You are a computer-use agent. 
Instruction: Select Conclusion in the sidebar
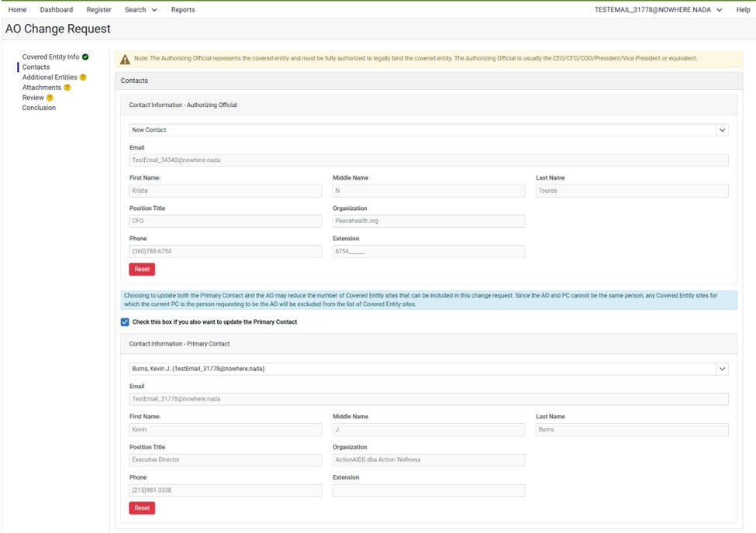pos(39,108)
